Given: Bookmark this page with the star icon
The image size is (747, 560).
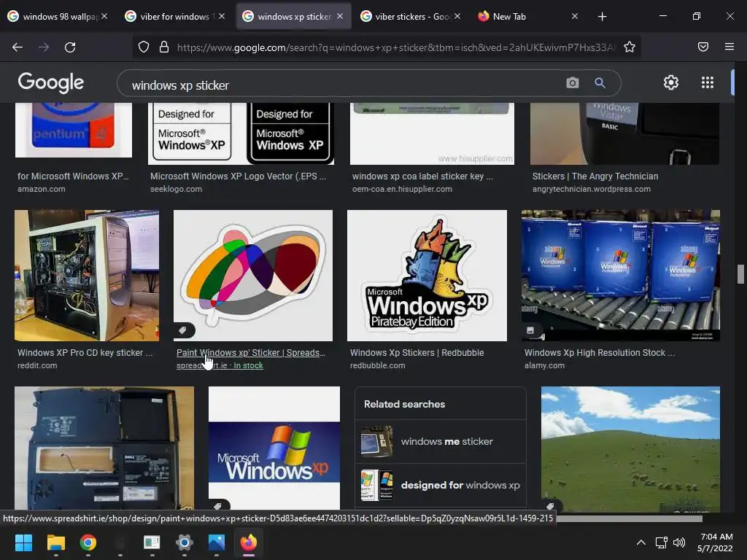Looking at the screenshot, I should point(630,47).
